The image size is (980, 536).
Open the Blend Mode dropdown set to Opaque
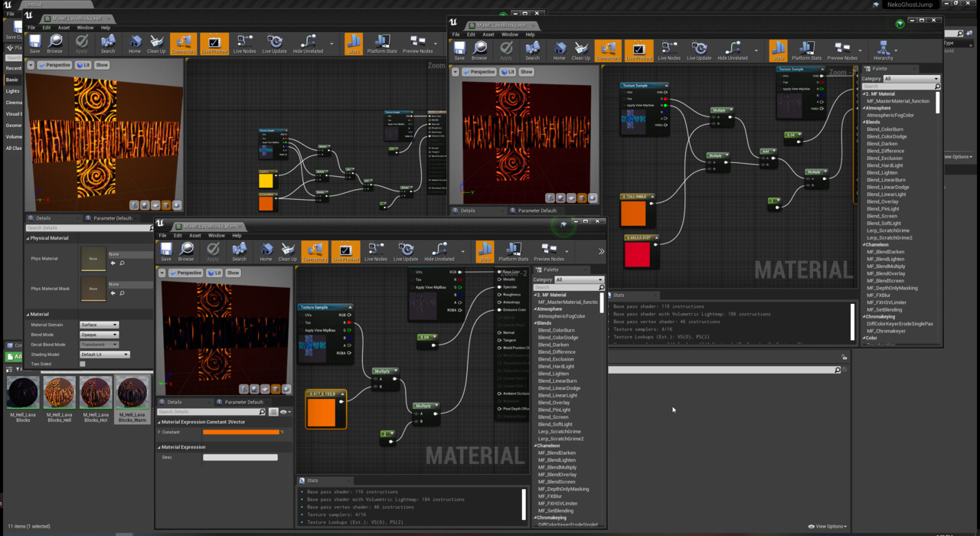(100, 335)
